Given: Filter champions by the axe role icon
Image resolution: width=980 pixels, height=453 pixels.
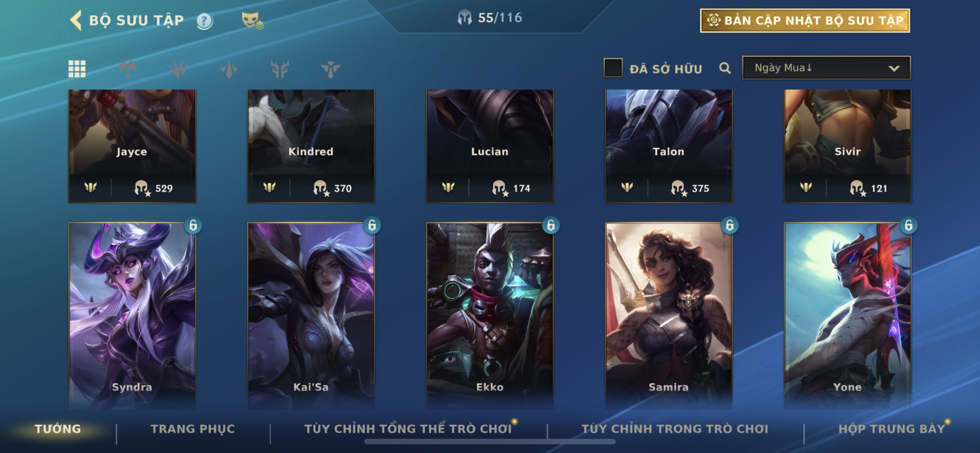Looking at the screenshot, I should pyautogui.click(x=128, y=69).
